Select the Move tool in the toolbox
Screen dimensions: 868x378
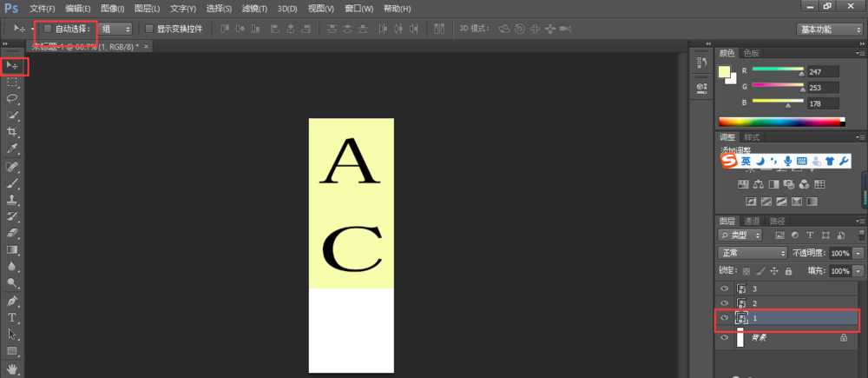(13, 66)
